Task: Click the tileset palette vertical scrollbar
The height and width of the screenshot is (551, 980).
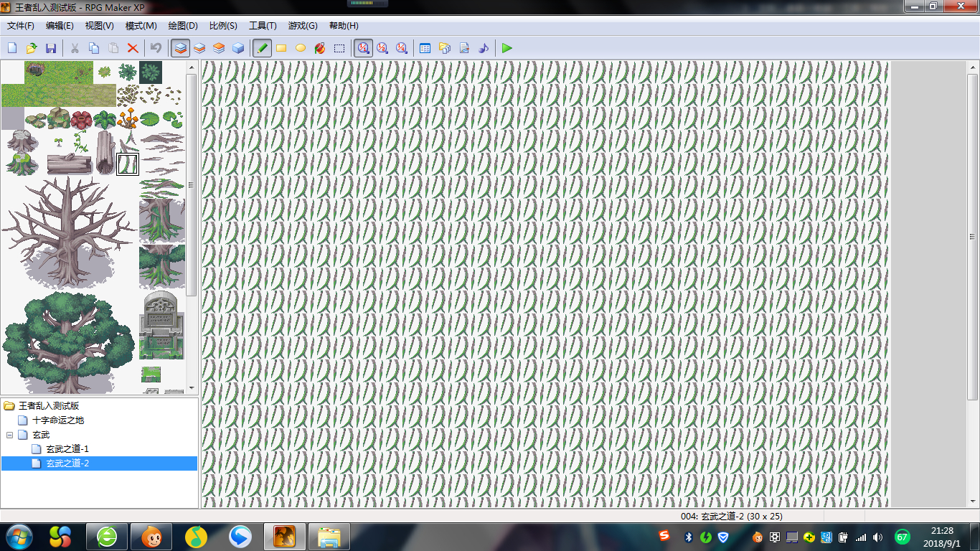Action: [192, 184]
